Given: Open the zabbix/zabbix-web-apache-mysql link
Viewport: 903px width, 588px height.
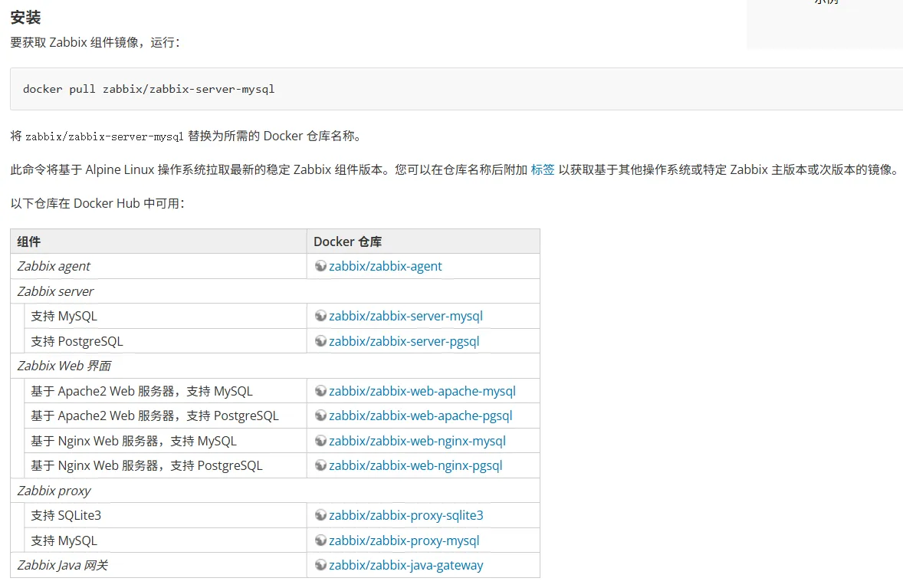Looking at the screenshot, I should [x=422, y=391].
